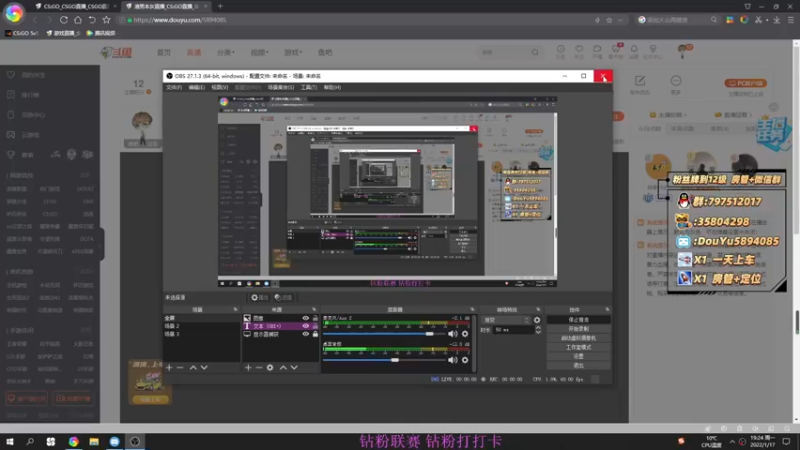Open the desktop audio settings gear

click(x=465, y=360)
